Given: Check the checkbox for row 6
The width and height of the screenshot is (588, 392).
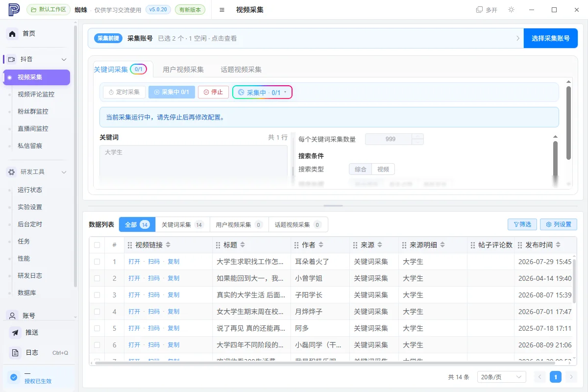Looking at the screenshot, I should [x=97, y=345].
